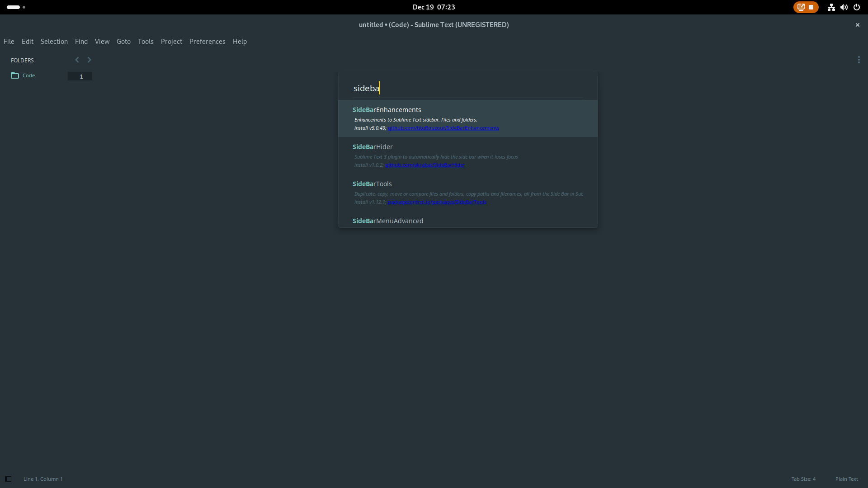Click the Plain Text status bar item
Screen dimensions: 868x488
point(847,479)
